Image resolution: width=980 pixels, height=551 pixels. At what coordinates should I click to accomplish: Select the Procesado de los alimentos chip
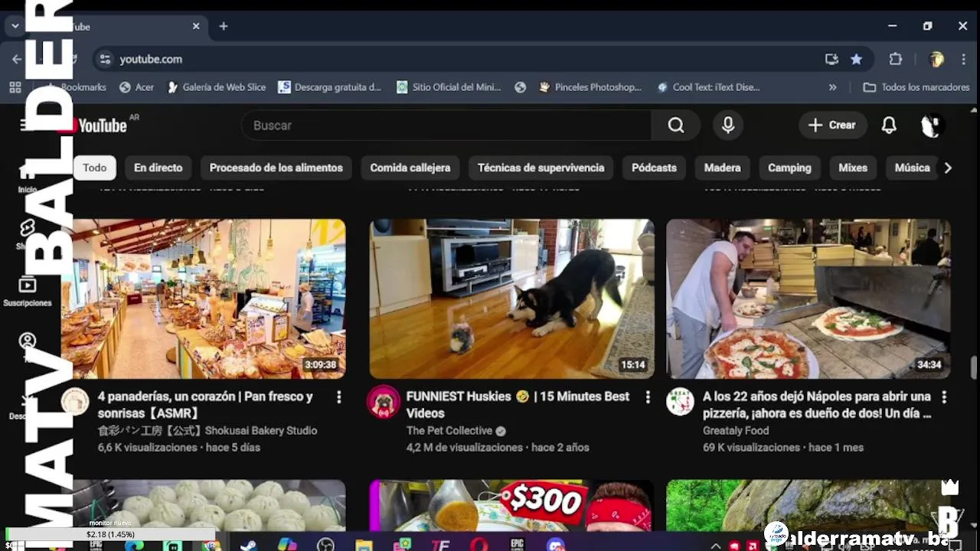click(x=276, y=168)
